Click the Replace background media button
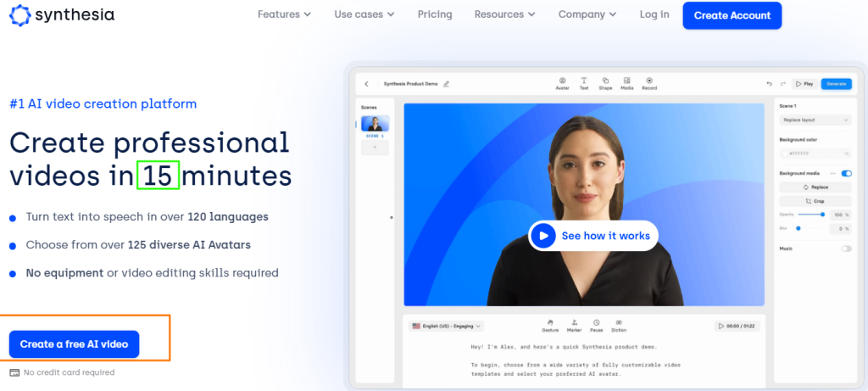 (x=815, y=187)
